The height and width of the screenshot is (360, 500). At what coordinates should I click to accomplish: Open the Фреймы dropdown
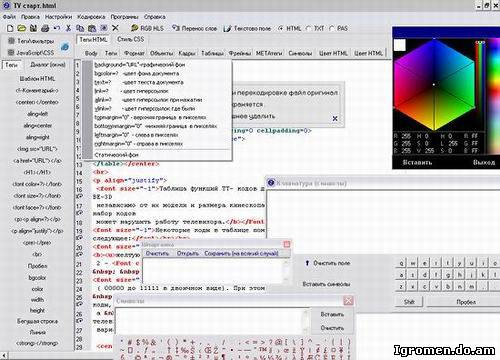[240, 53]
